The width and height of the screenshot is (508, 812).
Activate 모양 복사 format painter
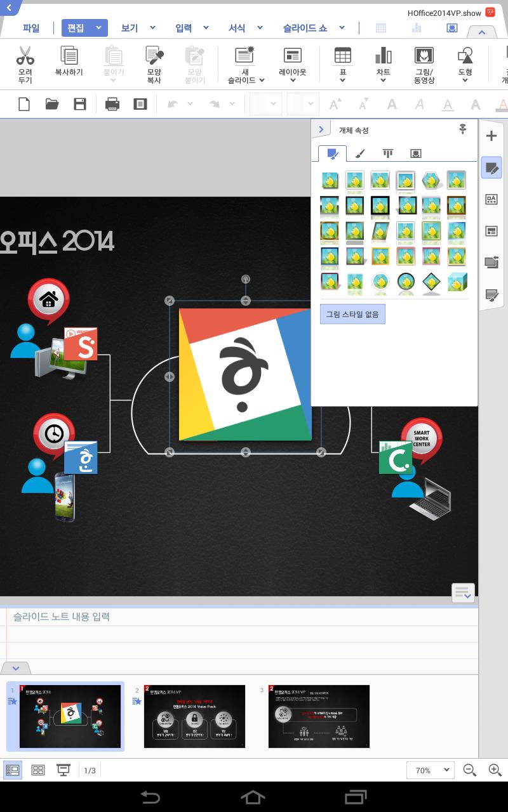(153, 63)
